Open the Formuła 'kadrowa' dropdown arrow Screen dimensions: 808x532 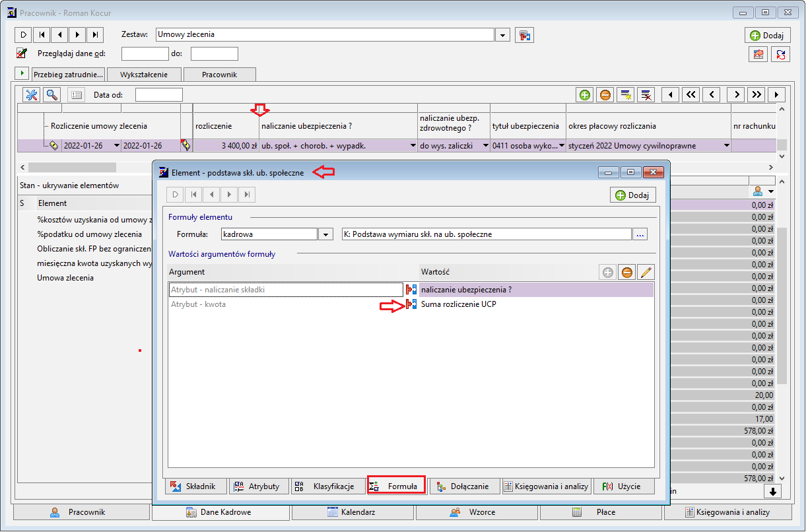click(x=325, y=234)
